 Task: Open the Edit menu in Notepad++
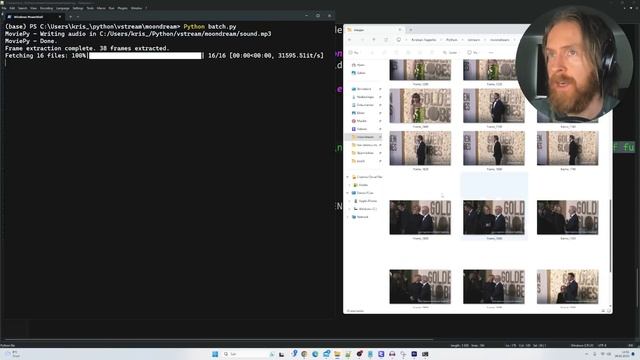[12, 8]
